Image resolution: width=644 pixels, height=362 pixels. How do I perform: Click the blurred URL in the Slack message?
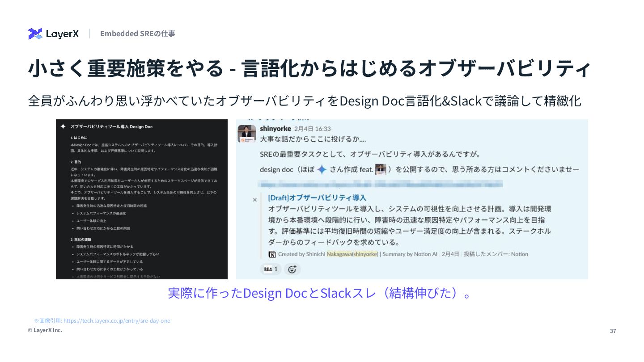381,184
